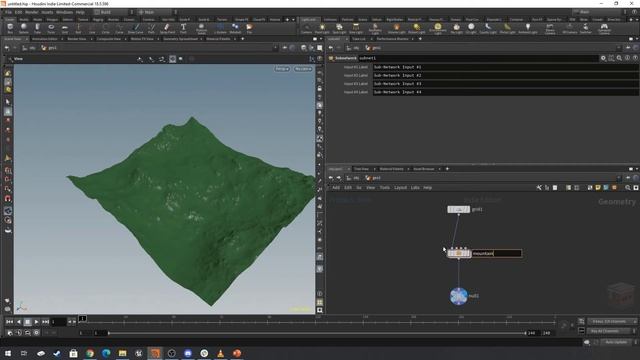Select the L-System shelf tool

point(220,28)
